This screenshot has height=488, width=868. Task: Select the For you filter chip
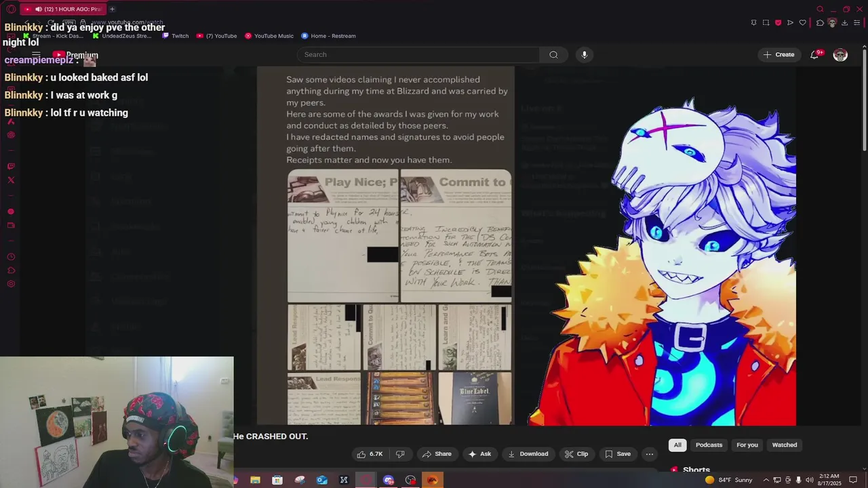click(747, 445)
